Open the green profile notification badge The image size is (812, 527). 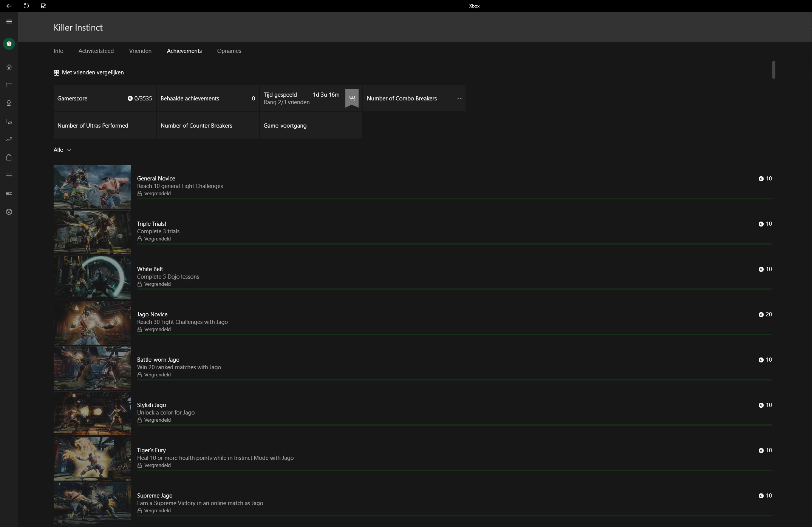[x=9, y=44]
